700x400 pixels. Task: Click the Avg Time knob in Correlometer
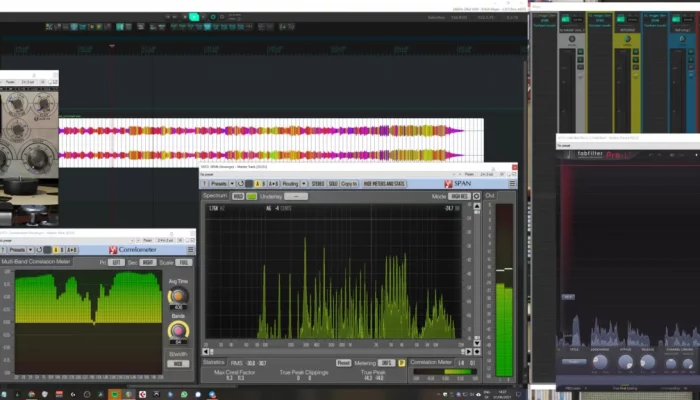(178, 295)
